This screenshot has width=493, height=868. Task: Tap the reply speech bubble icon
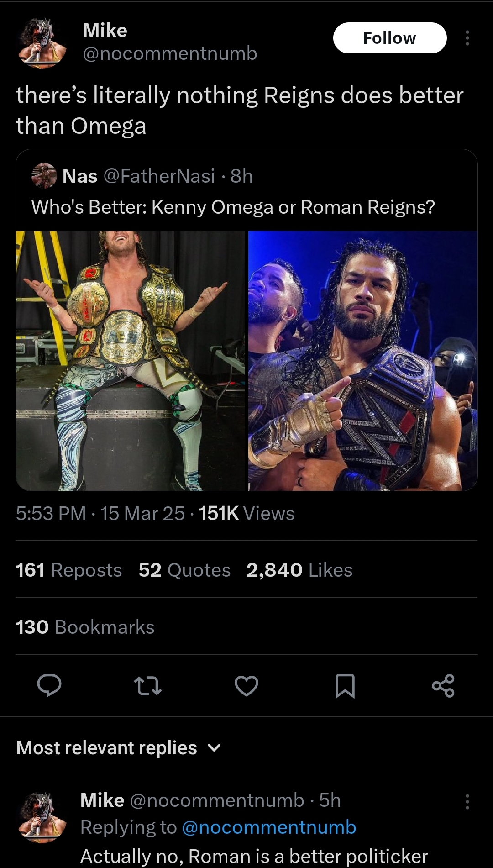tap(49, 685)
